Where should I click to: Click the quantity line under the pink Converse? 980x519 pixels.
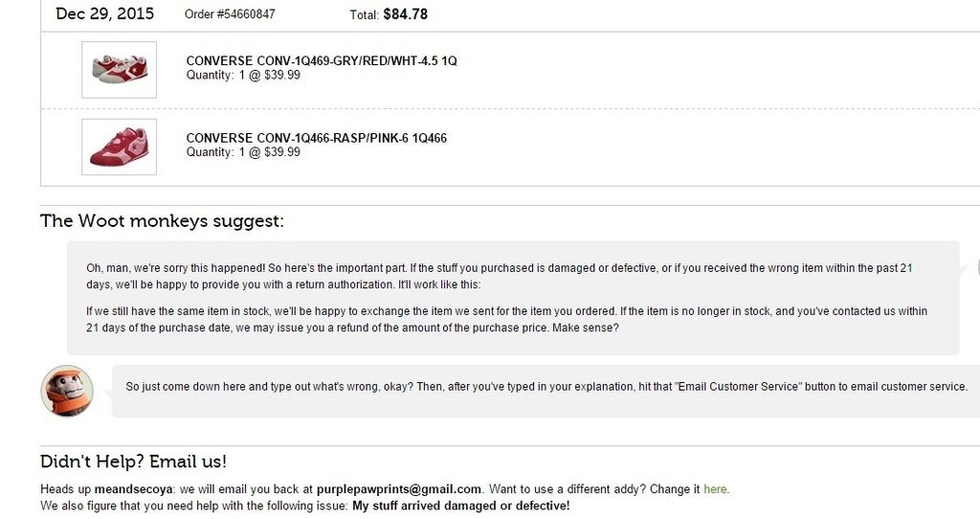click(x=243, y=152)
